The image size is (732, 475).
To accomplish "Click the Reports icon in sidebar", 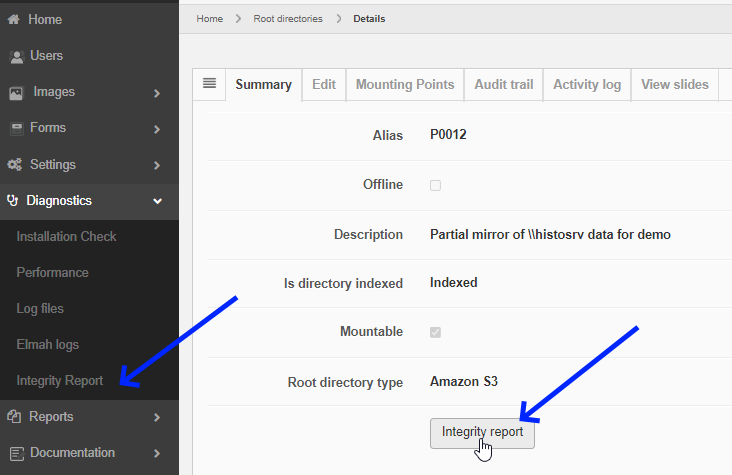I will pyautogui.click(x=14, y=417).
